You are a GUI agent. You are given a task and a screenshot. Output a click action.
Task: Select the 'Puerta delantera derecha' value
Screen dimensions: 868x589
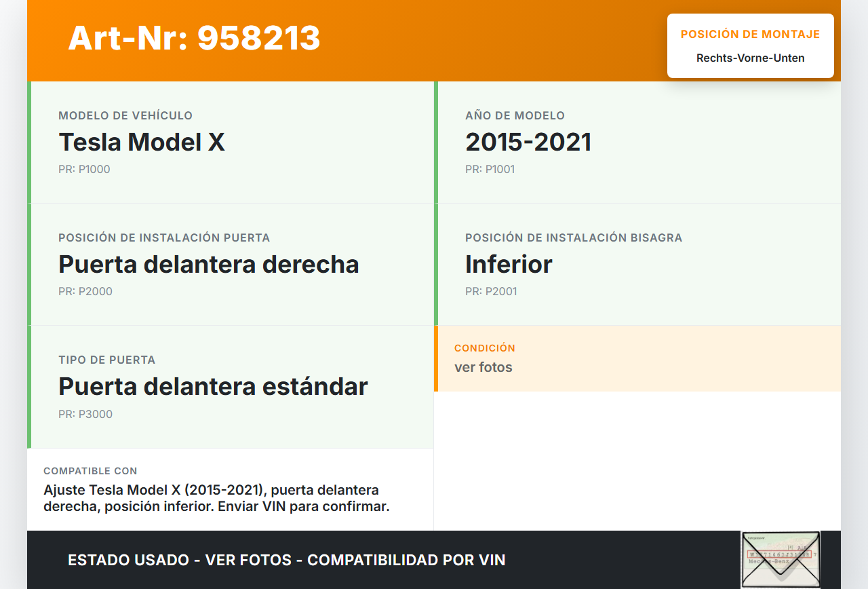tap(209, 264)
